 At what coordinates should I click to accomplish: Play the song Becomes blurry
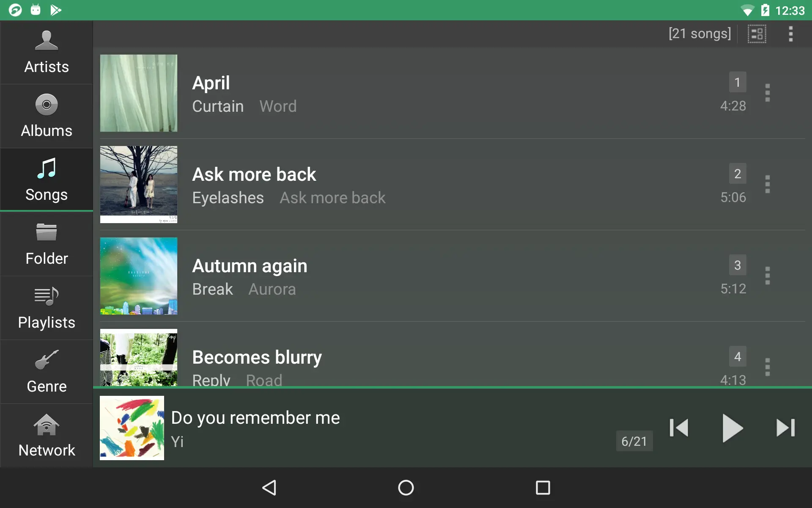(x=453, y=357)
